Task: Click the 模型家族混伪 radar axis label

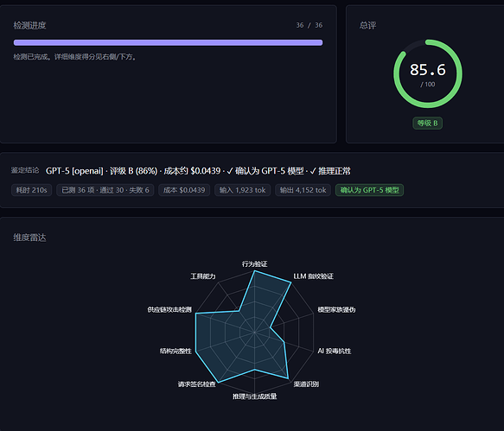Action: click(336, 309)
